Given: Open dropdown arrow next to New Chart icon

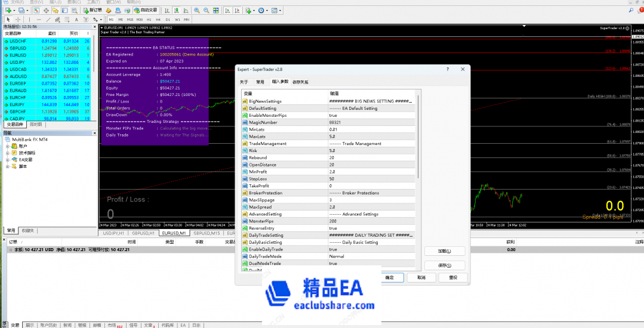Looking at the screenshot, I should click(x=14, y=10).
